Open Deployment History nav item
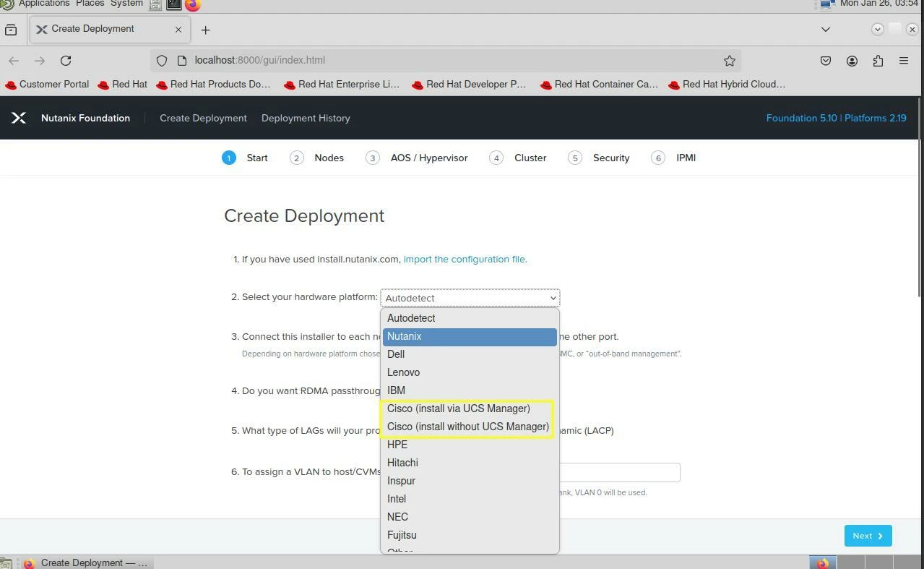 pos(306,118)
